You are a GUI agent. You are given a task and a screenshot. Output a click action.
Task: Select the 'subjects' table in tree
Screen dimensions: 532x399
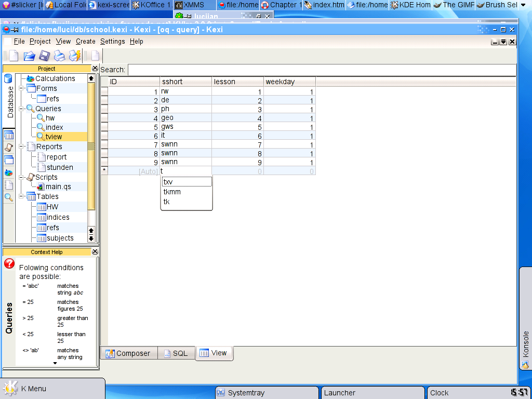60,238
